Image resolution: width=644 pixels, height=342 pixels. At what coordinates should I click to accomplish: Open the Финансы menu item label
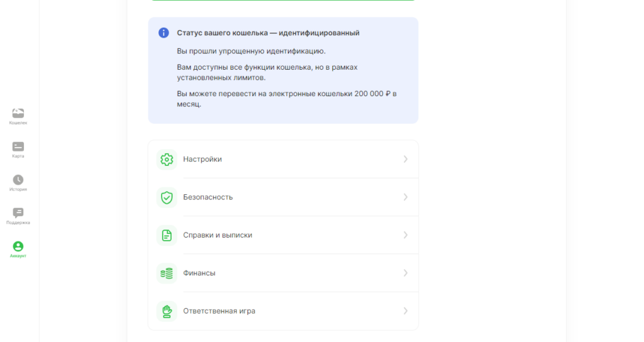199,273
